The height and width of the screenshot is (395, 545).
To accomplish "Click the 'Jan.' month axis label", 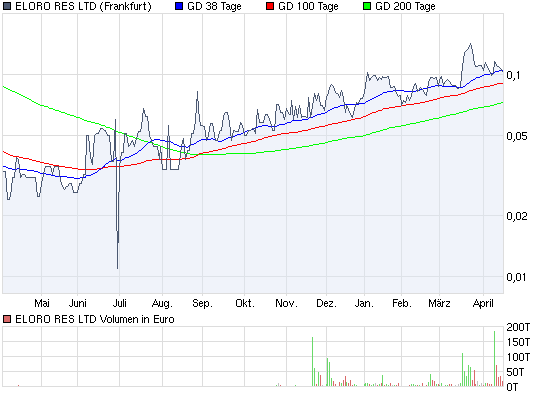I will click(x=364, y=303).
